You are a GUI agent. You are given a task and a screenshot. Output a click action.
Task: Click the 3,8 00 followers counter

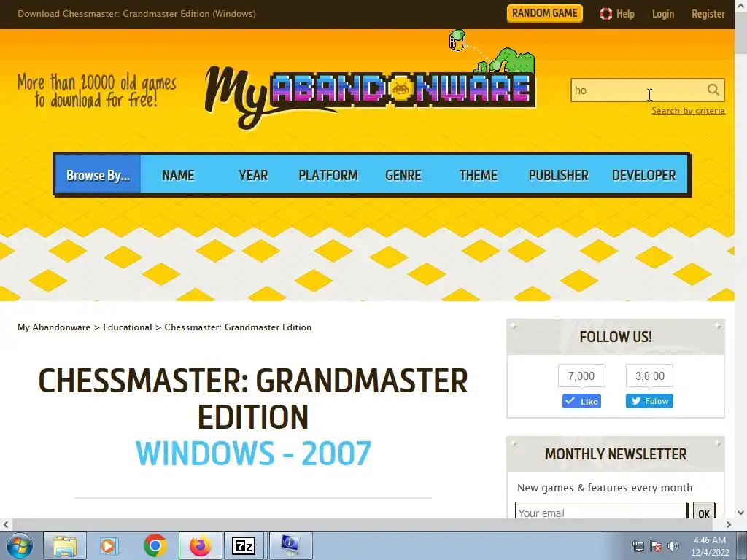pyautogui.click(x=649, y=376)
